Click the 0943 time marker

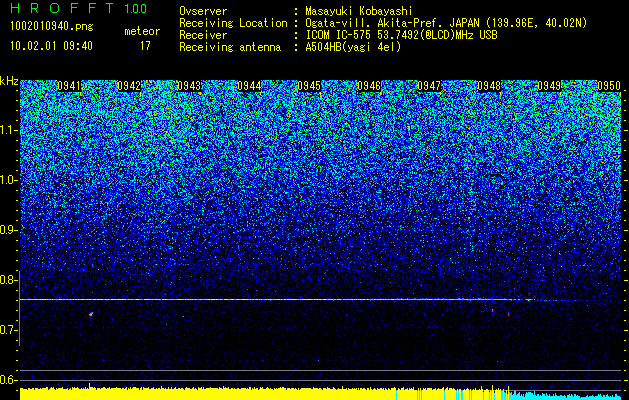click(189, 86)
